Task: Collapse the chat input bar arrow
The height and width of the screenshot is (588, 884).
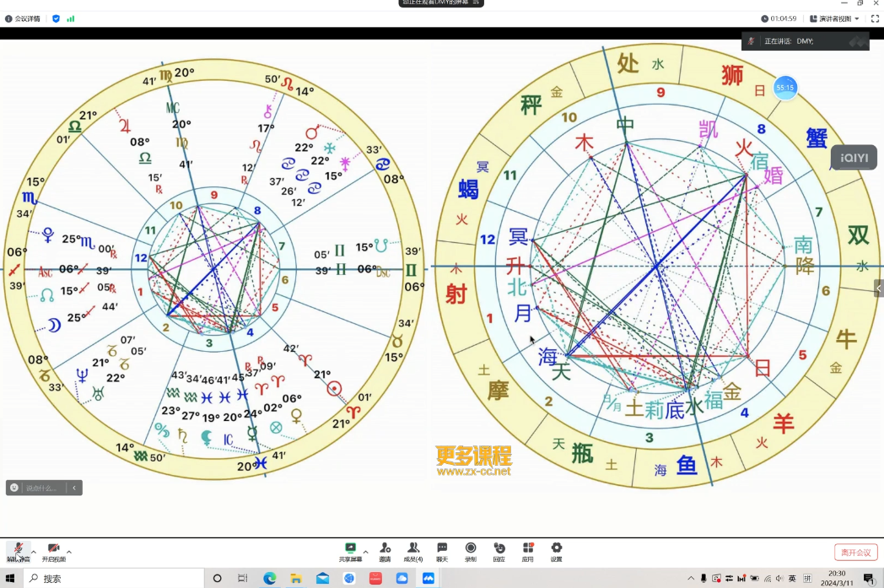Action: [74, 488]
